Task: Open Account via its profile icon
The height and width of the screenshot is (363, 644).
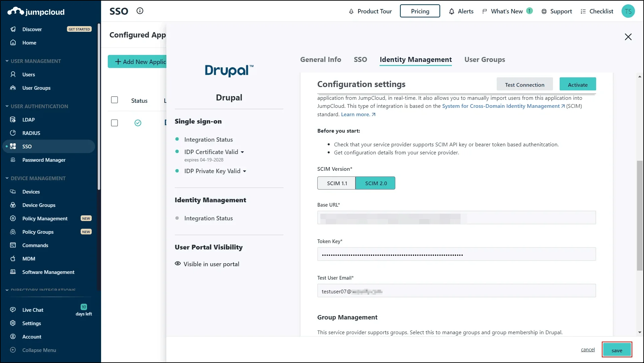Action: pos(13,337)
